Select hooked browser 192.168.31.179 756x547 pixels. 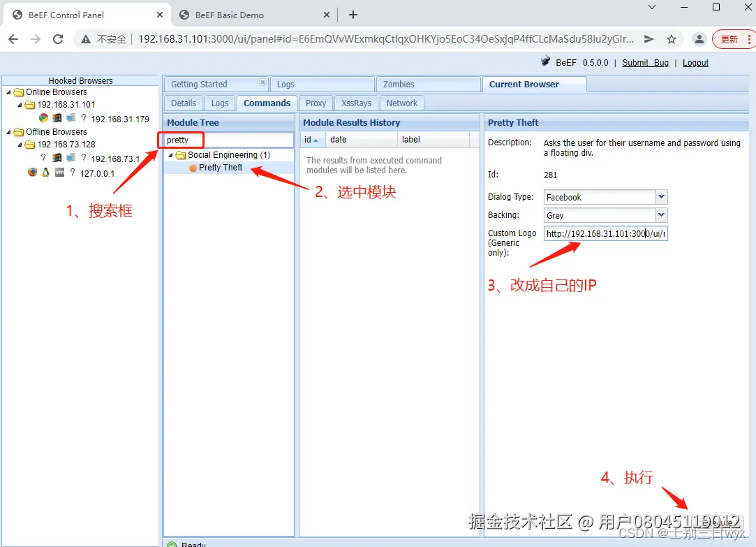(x=120, y=119)
